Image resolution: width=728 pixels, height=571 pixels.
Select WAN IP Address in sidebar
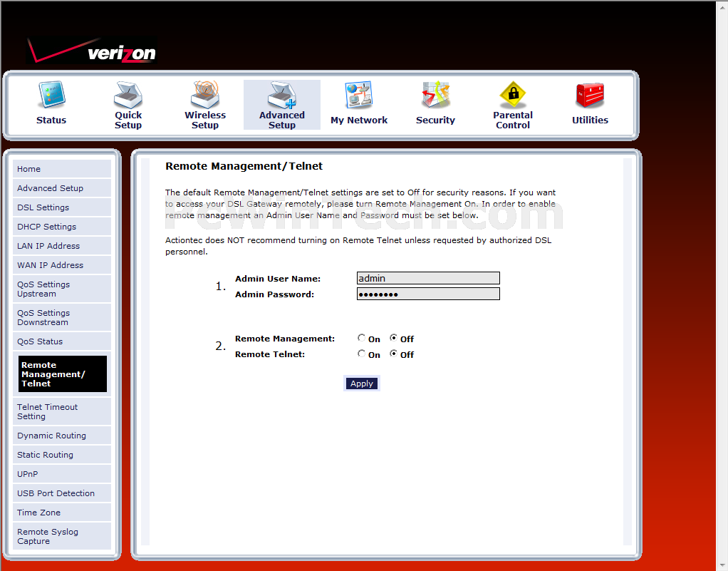(62, 264)
